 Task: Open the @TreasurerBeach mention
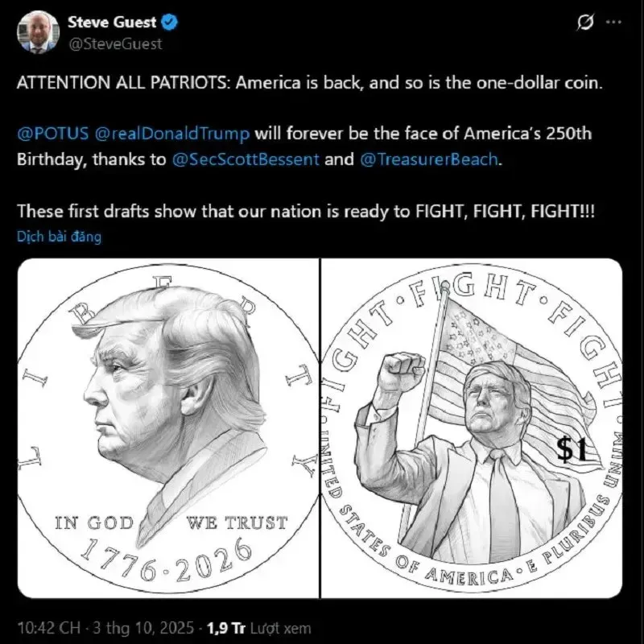pyautogui.click(x=429, y=159)
